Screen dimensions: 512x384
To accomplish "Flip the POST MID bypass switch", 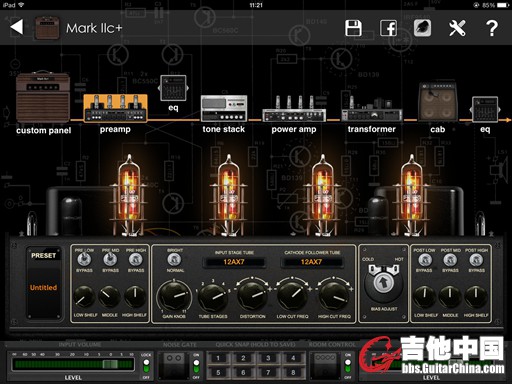I will 450,260.
